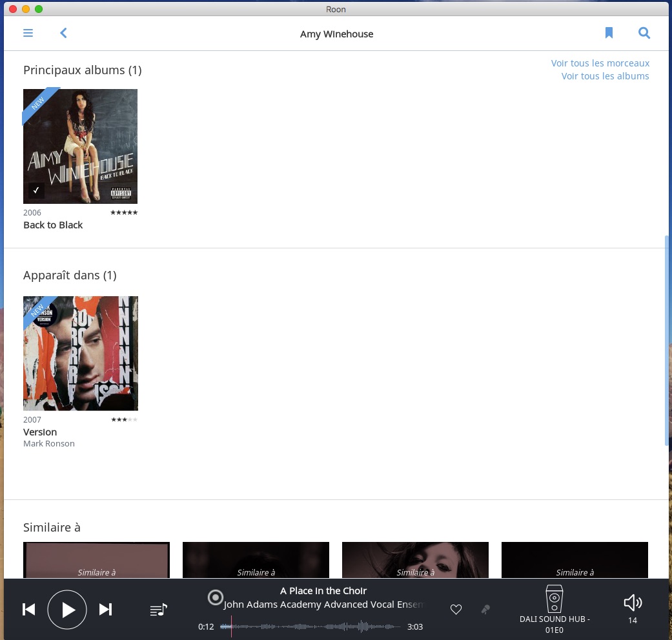Image resolution: width=672 pixels, height=640 pixels.
Task: Click the Roon Radio circular icon
Action: click(x=215, y=597)
